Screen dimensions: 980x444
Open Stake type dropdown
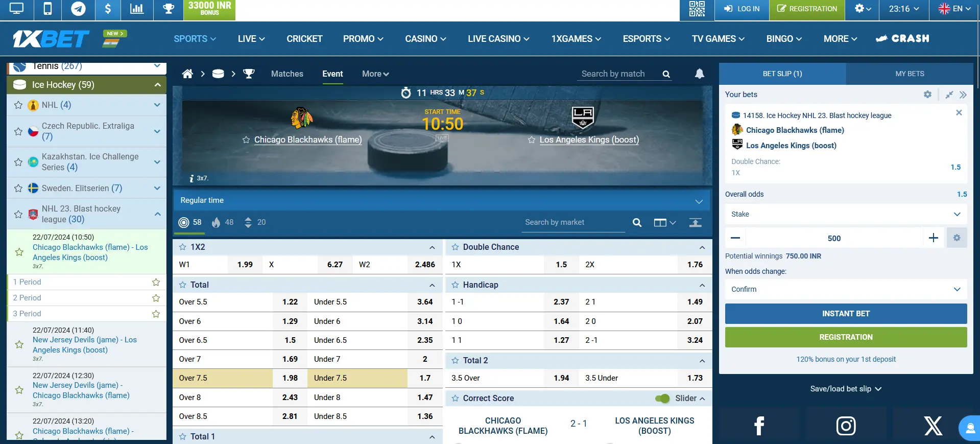click(x=846, y=214)
